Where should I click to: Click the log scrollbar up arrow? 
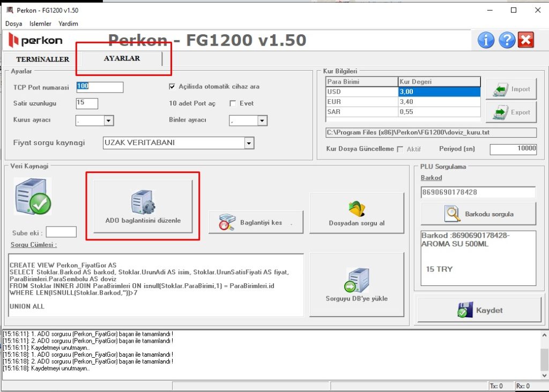[x=545, y=335]
